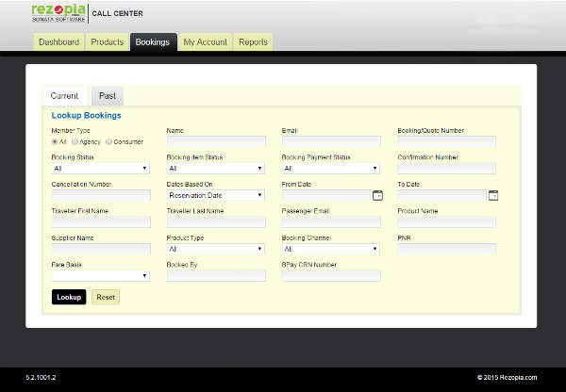Open the My Account tab
Viewport: 566px width, 392px height.
tap(205, 42)
